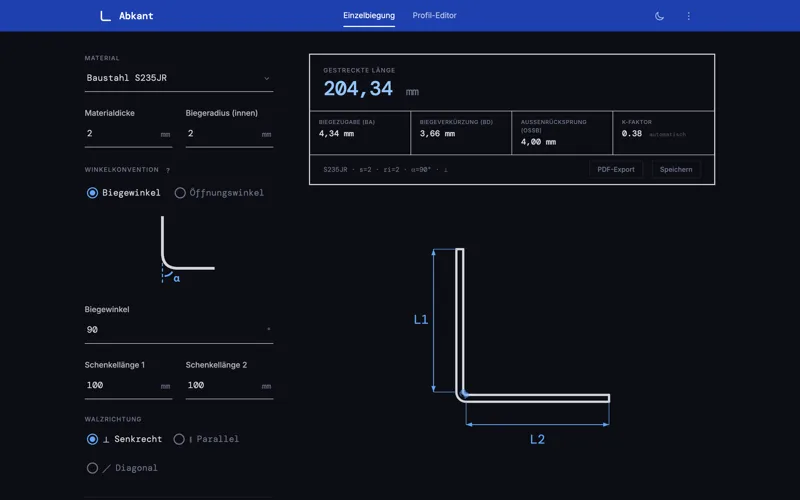Toggle dark mode with moon icon
Image resolution: width=800 pixels, height=500 pixels.
point(659,16)
